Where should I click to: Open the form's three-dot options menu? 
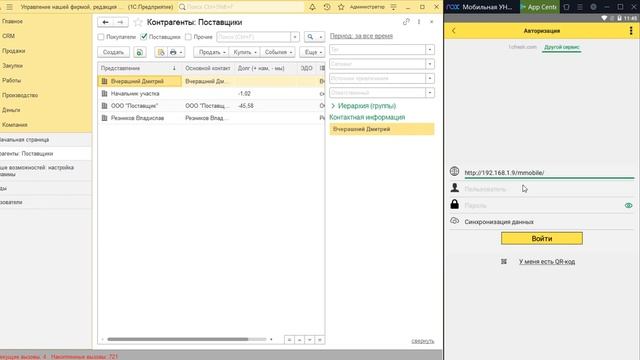pos(419,22)
